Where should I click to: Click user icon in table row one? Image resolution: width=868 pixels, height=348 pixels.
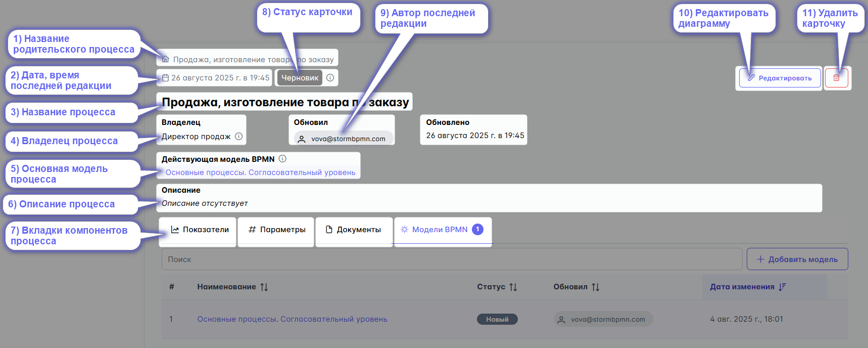point(561,320)
